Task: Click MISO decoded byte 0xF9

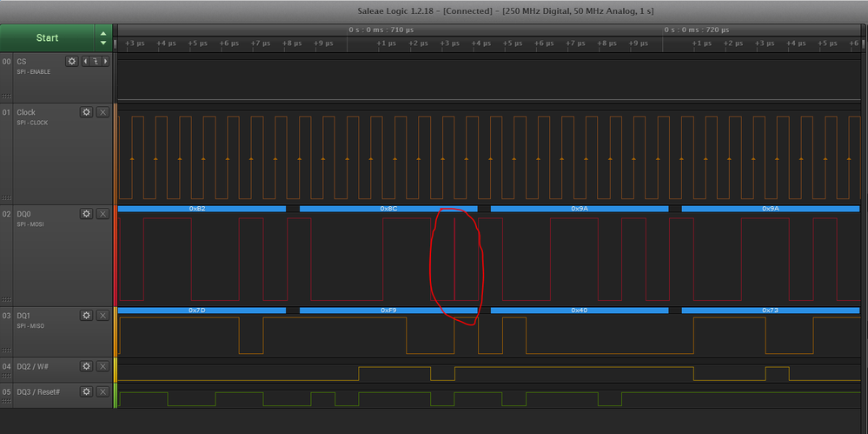Action: [388, 310]
